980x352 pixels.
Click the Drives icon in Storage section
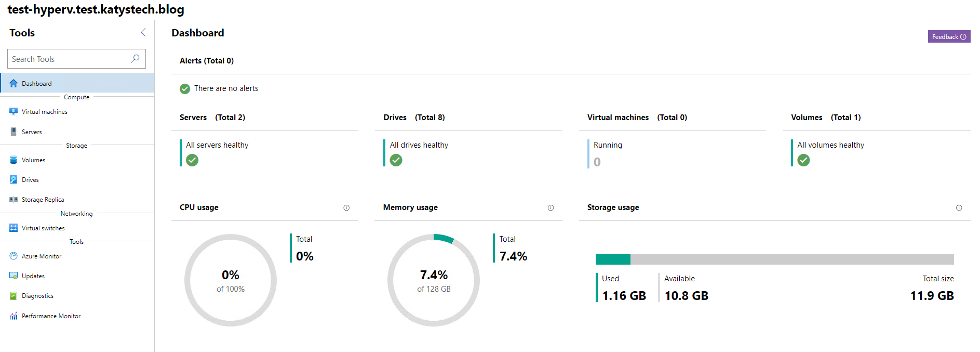14,180
